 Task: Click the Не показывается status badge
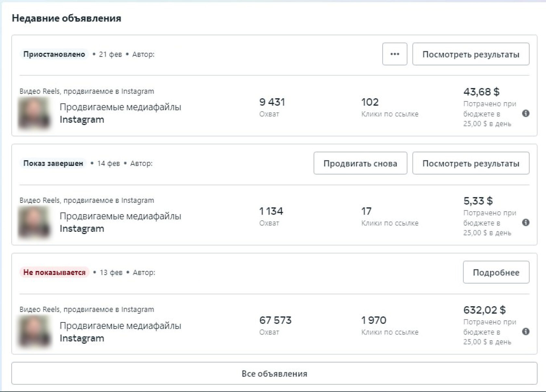pos(54,272)
